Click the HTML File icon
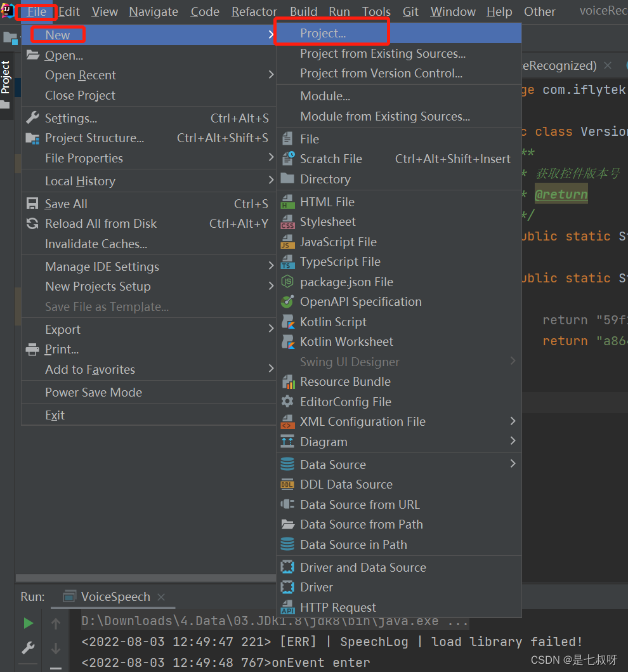The image size is (628, 672). point(287,202)
